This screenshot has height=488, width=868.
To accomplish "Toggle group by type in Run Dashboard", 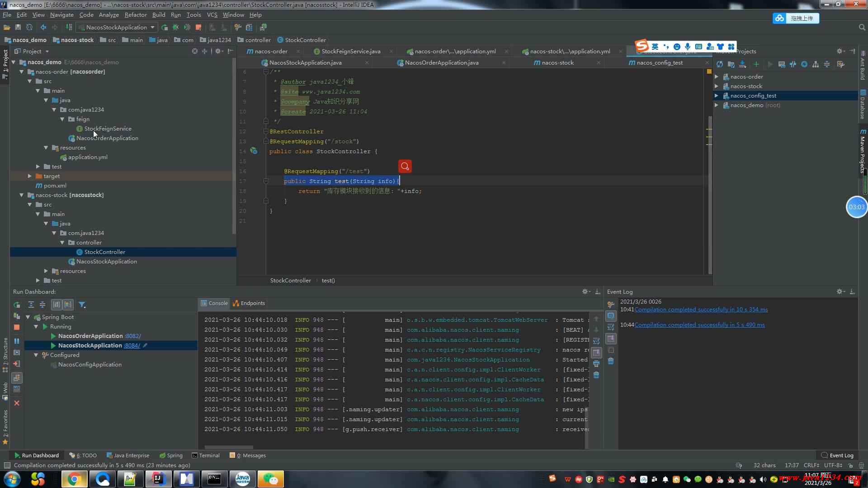I will (57, 305).
